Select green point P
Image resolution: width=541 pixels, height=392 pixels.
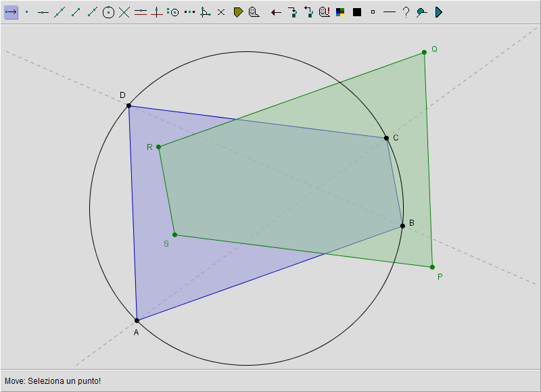click(432, 267)
